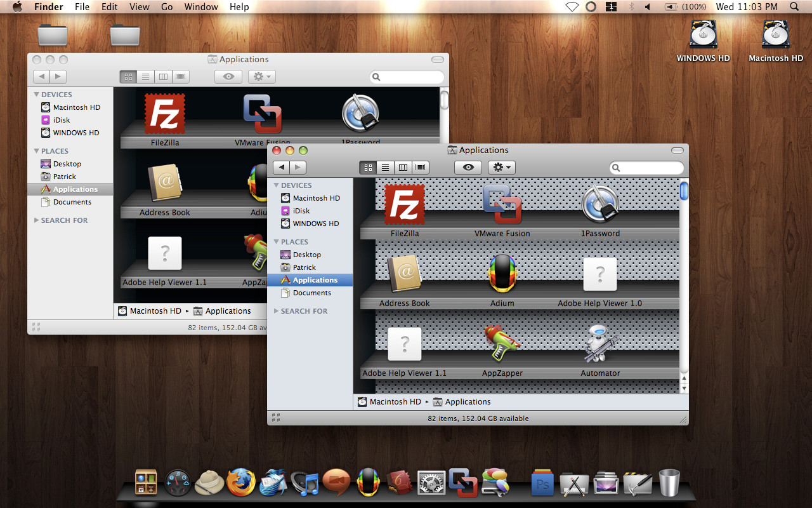Screen dimensions: 812x508
Task: Switch back window to list view
Action: pos(145,77)
